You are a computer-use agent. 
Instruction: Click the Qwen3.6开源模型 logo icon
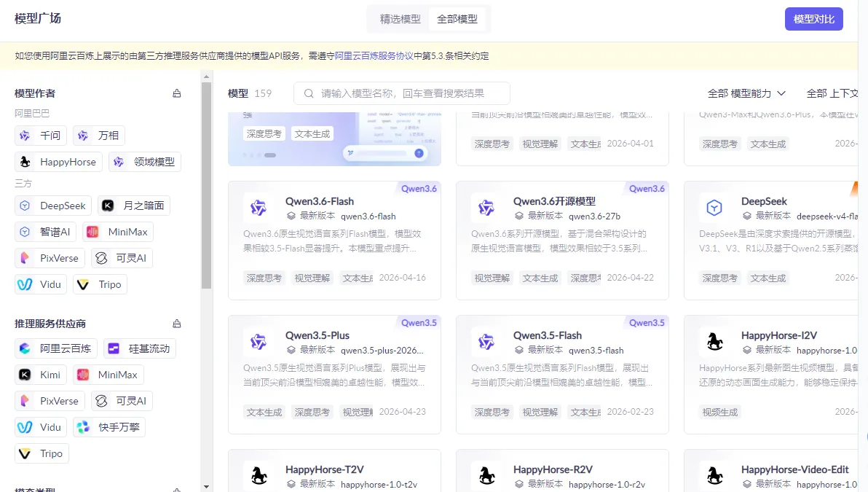(x=486, y=208)
